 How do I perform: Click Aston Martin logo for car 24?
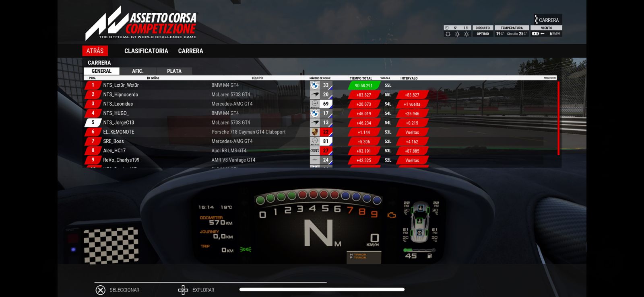(x=315, y=160)
